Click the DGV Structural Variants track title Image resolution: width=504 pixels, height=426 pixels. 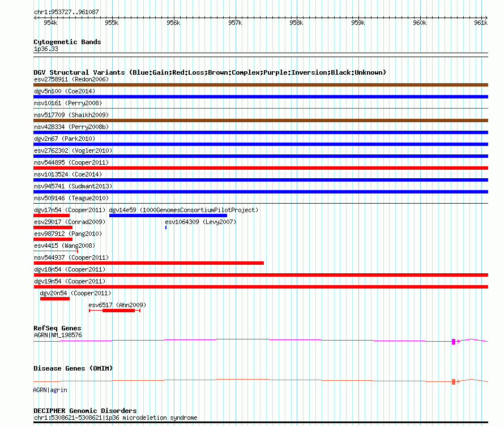210,72
